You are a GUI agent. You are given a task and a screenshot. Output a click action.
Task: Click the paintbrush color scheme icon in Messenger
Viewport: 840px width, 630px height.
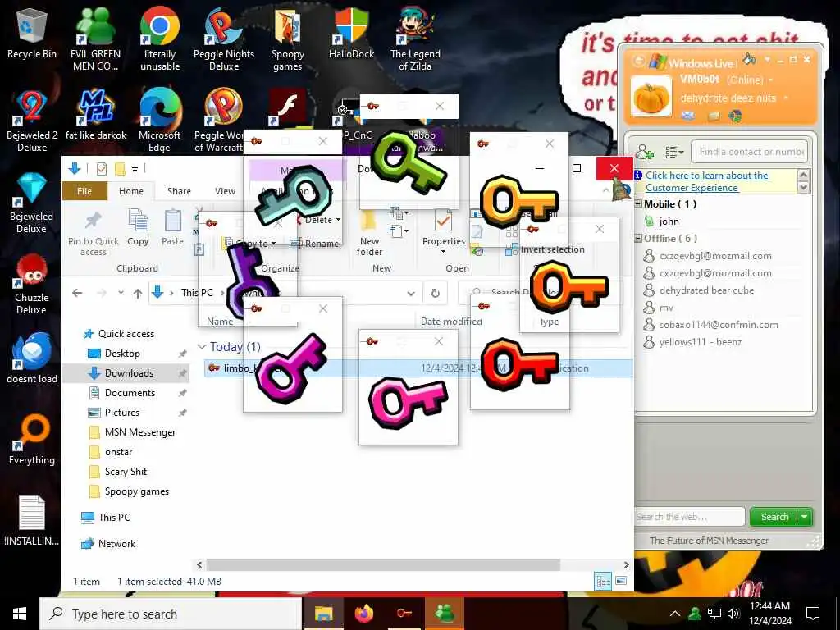coord(749,59)
